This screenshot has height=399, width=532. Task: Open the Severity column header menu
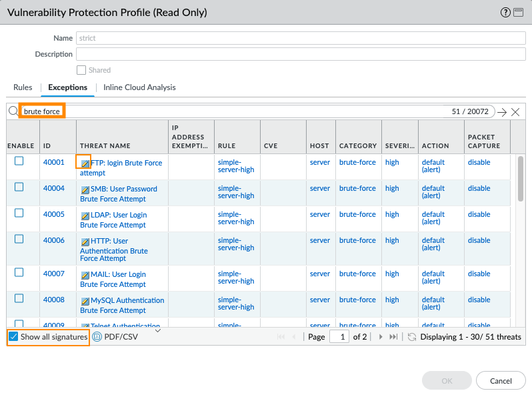pos(399,145)
